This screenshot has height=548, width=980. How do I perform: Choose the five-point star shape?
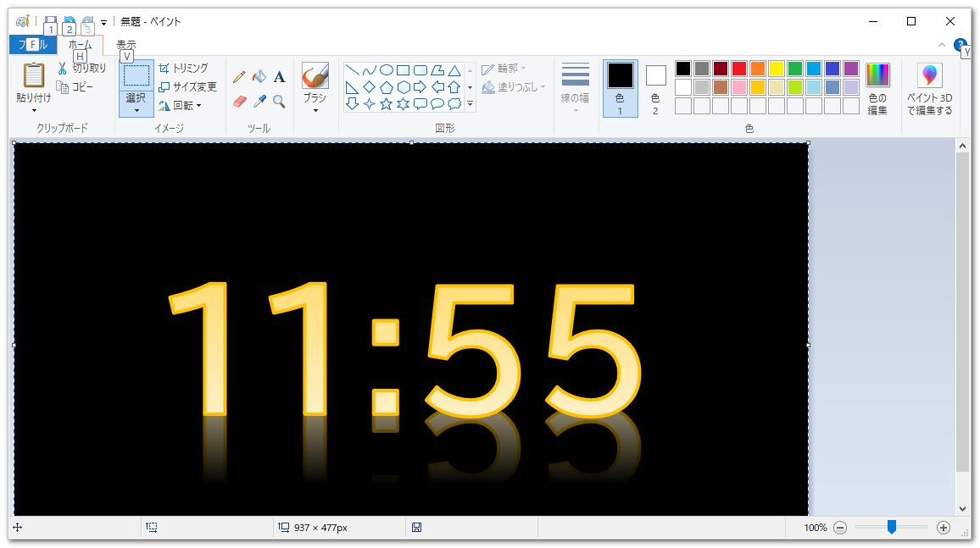(386, 104)
